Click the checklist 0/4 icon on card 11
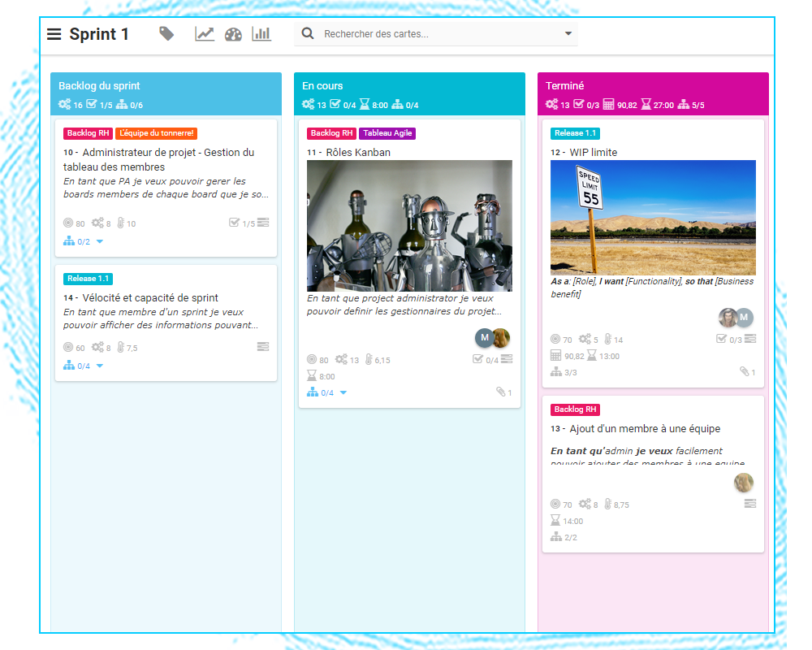The height and width of the screenshot is (650, 812). [477, 358]
